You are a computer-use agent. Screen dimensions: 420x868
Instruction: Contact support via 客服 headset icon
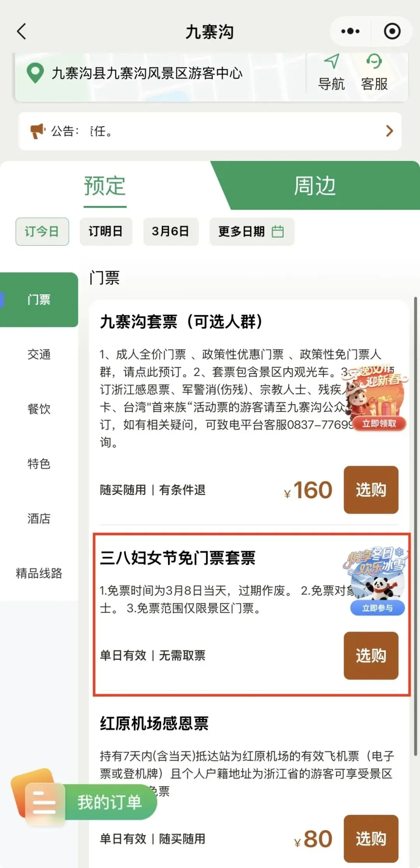(x=374, y=61)
